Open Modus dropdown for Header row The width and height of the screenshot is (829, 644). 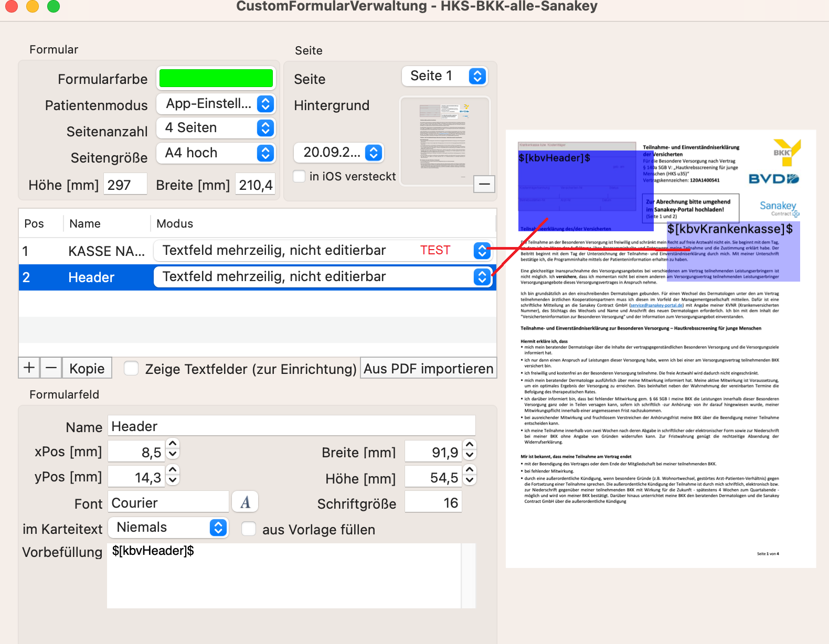322,277
